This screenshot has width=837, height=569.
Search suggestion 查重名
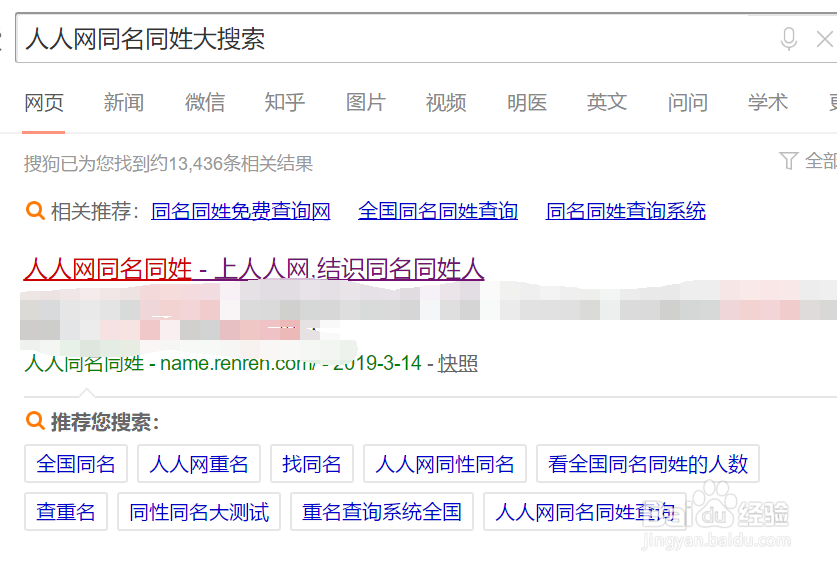[x=66, y=512]
